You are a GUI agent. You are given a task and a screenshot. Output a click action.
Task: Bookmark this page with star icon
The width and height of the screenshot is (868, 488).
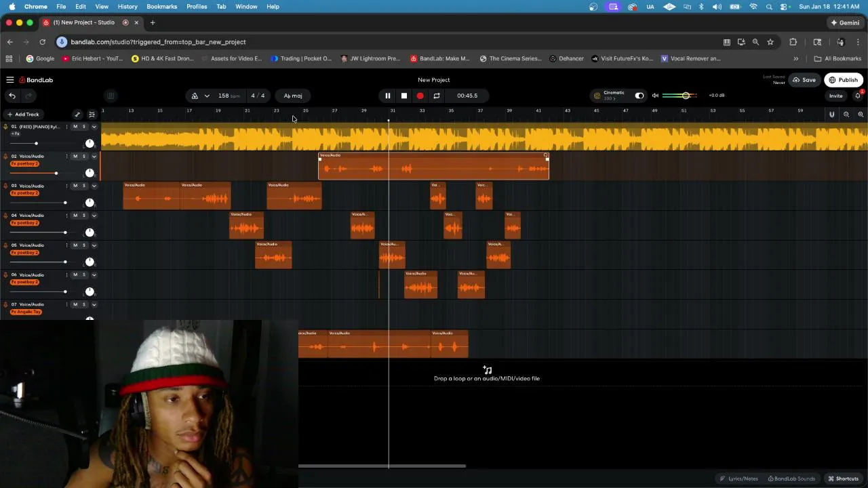(x=770, y=42)
